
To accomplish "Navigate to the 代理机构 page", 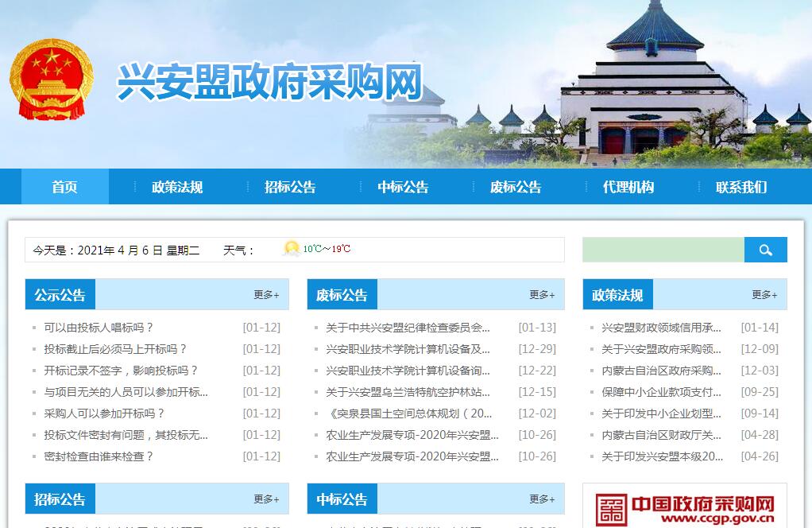I will 628,187.
